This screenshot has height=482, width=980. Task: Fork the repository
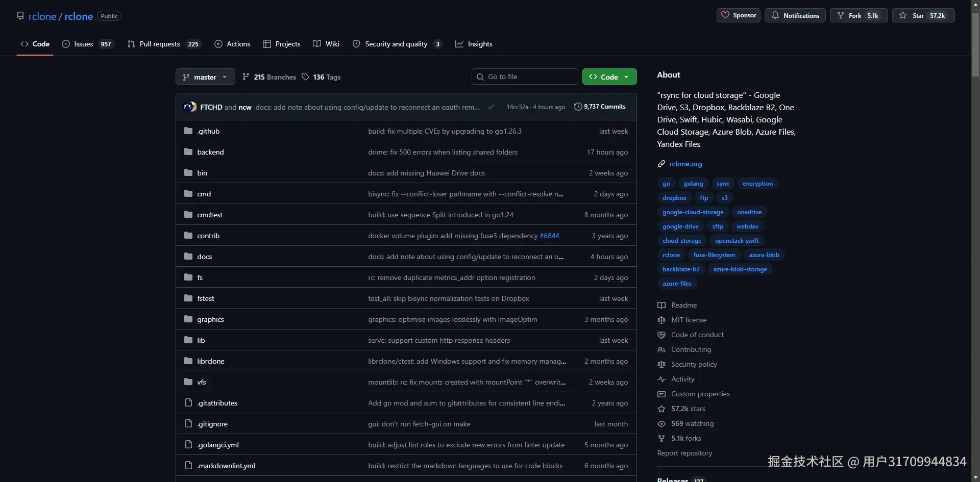859,15
